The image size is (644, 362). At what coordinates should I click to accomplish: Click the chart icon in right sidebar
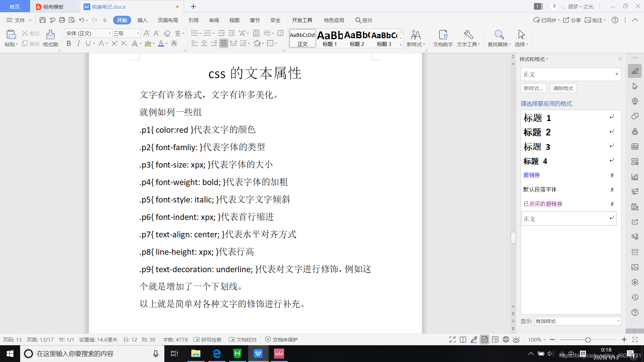(x=635, y=177)
